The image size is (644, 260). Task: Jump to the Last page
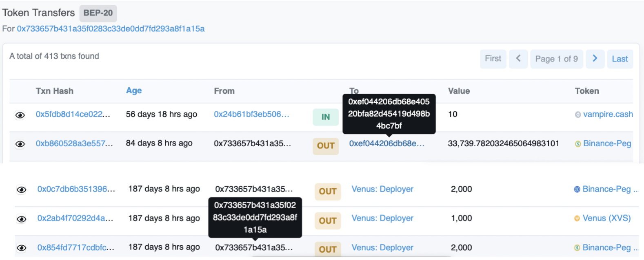click(620, 59)
